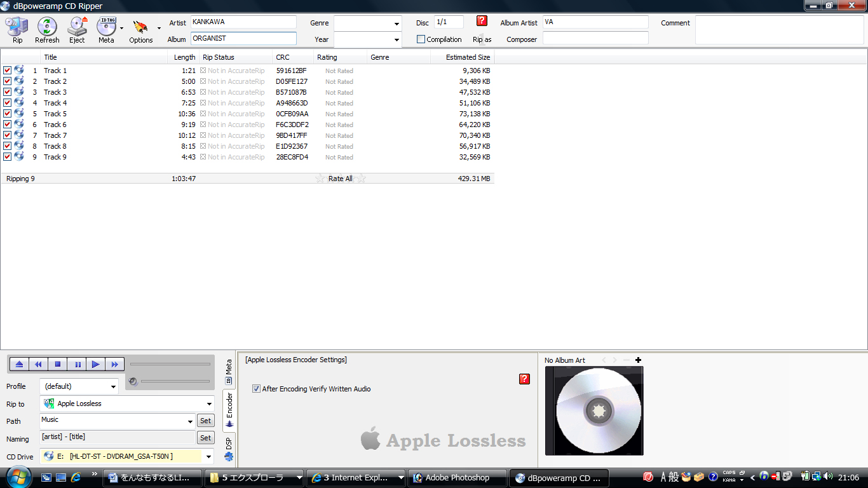868x488 pixels.
Task: Disable After Encoding Verify Written Audio
Action: (257, 389)
